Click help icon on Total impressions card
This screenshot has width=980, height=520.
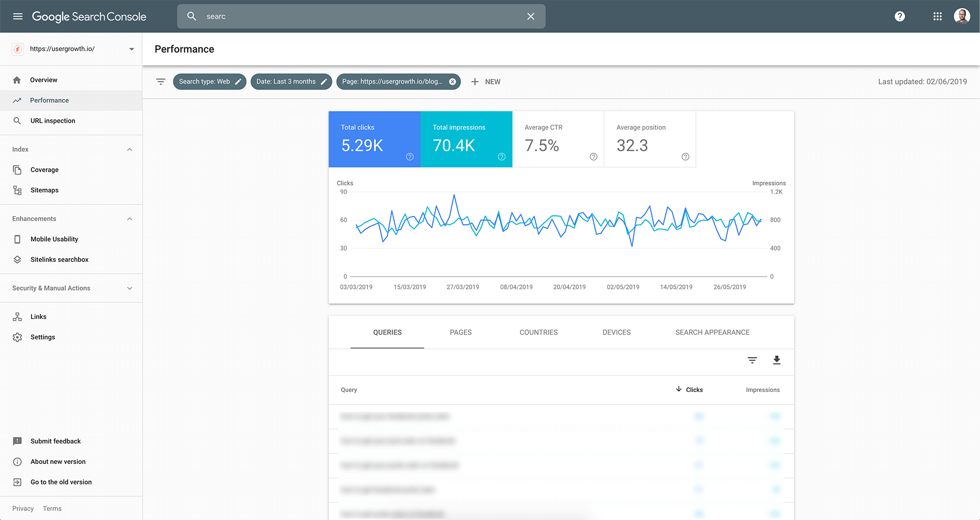coord(502,157)
